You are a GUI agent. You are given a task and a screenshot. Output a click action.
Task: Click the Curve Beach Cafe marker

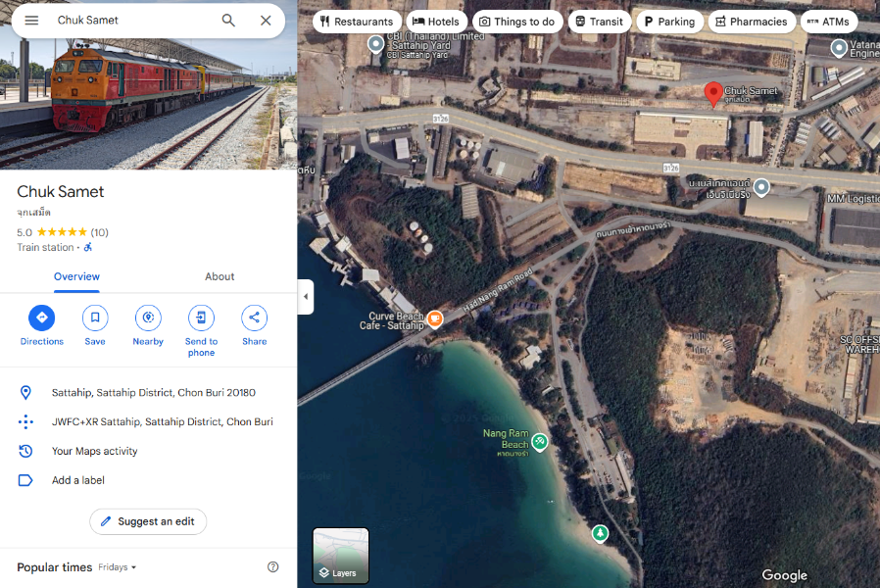pos(434,318)
